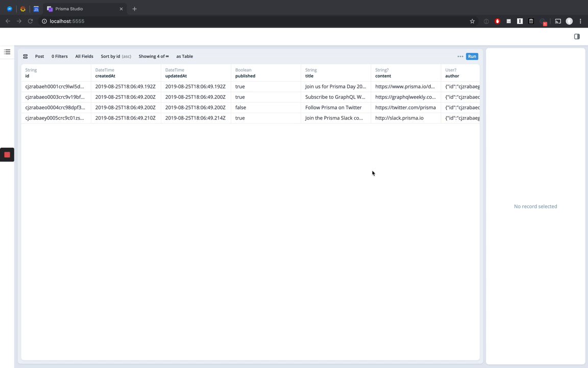This screenshot has height=368, width=588.
Task: View site information icon in address bar
Action: 44,21
